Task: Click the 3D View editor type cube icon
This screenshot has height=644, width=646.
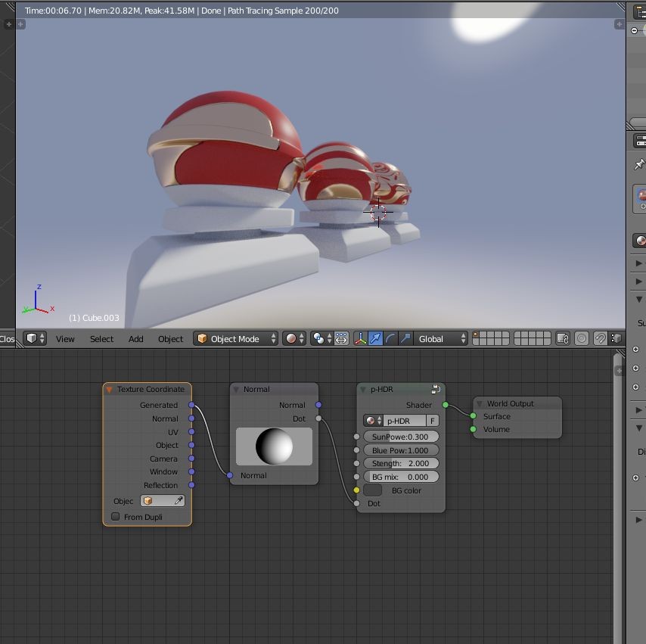Action: click(31, 338)
